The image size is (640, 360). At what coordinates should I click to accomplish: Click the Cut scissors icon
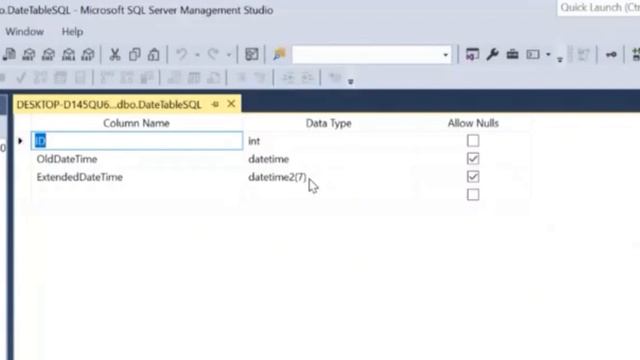[115, 55]
